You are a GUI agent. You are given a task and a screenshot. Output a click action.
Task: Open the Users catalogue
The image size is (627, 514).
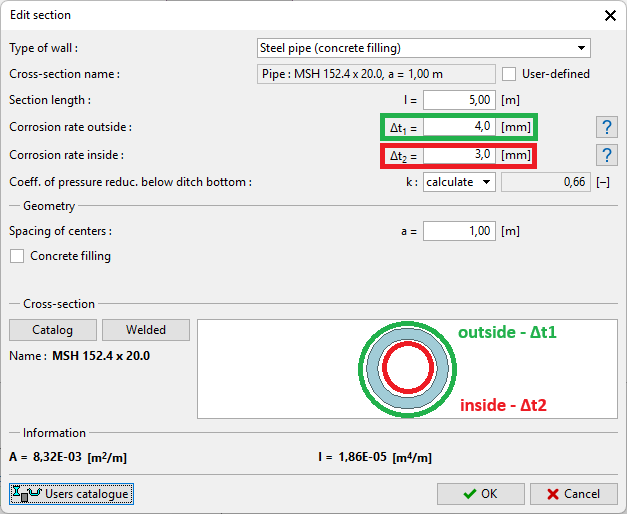click(x=71, y=494)
